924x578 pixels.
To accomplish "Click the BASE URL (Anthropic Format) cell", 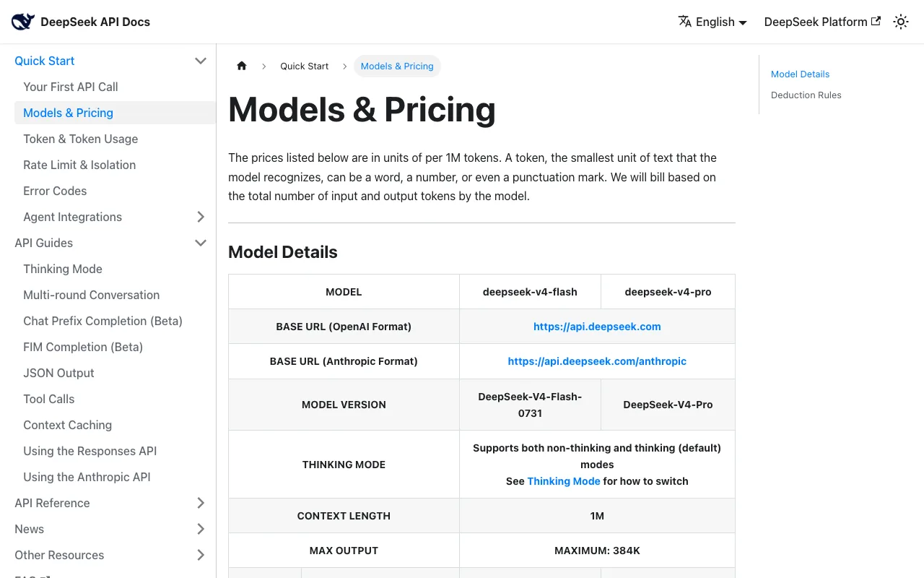I will (x=344, y=361).
